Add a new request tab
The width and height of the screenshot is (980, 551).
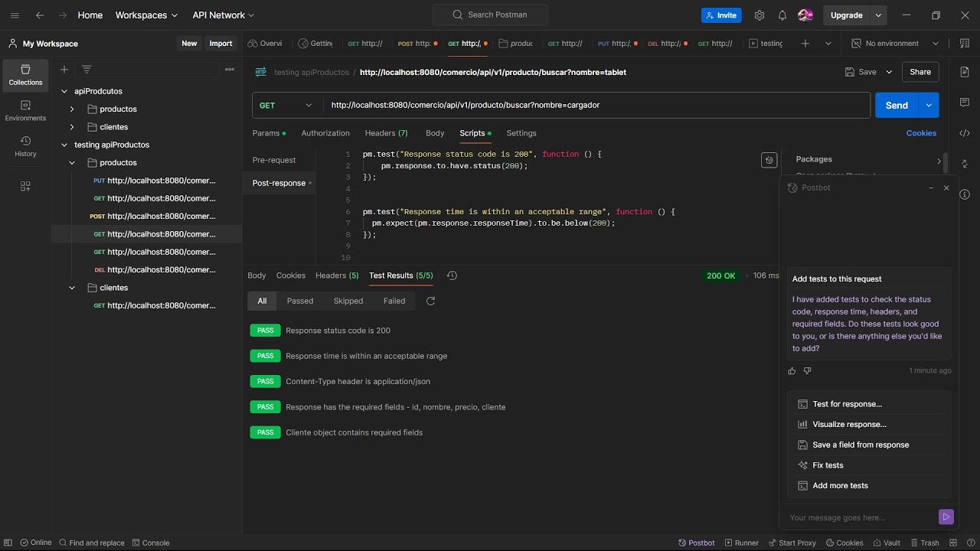click(805, 44)
